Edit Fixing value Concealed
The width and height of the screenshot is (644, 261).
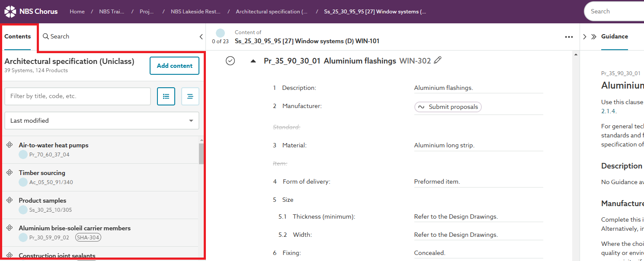478,253
